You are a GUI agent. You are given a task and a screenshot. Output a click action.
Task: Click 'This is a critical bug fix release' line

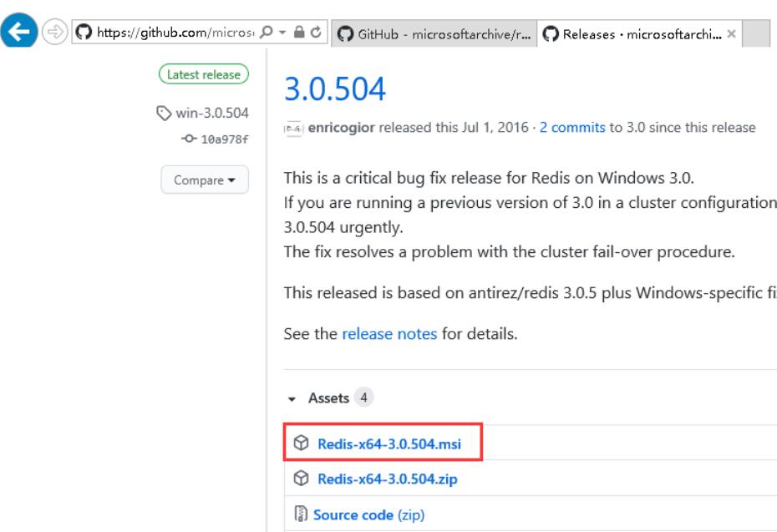click(489, 178)
